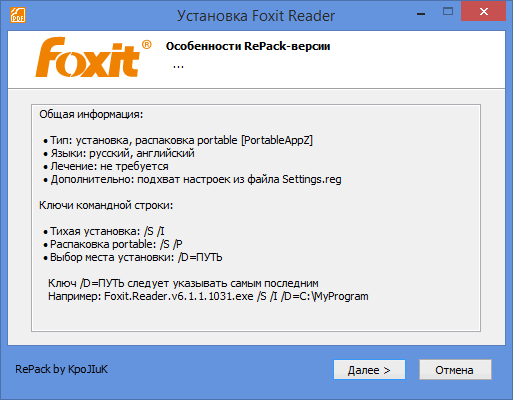Select the Особенности RePack-версии heading
Viewport: 513px width, 400px height.
coord(248,46)
